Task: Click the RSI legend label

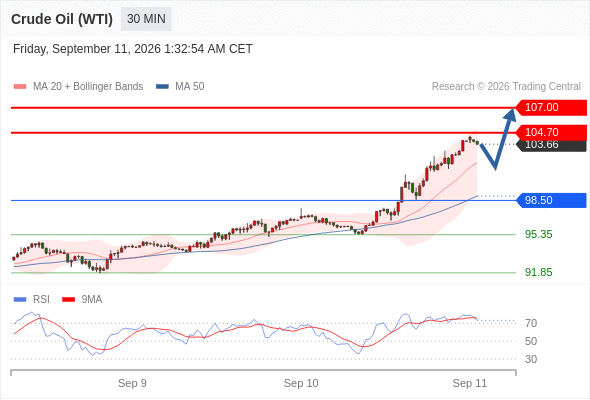Action: 41,300
